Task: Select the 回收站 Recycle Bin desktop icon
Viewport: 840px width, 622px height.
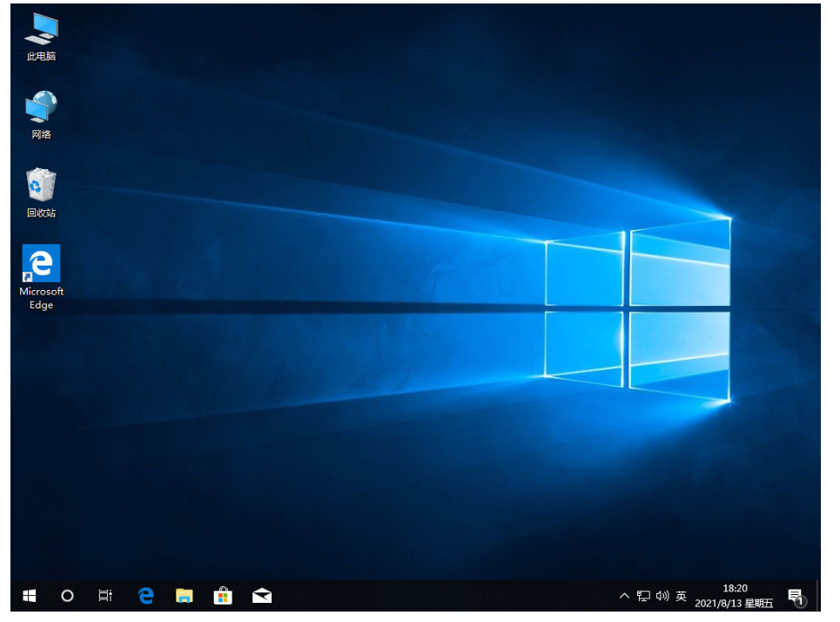Action: (x=41, y=192)
